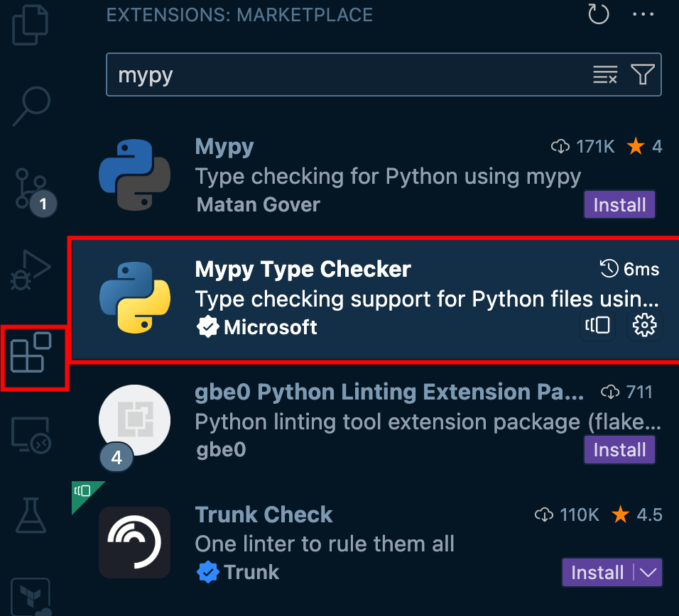The image size is (679, 616).
Task: Open Views and More Actions ellipsis menu
Action: 643,14
